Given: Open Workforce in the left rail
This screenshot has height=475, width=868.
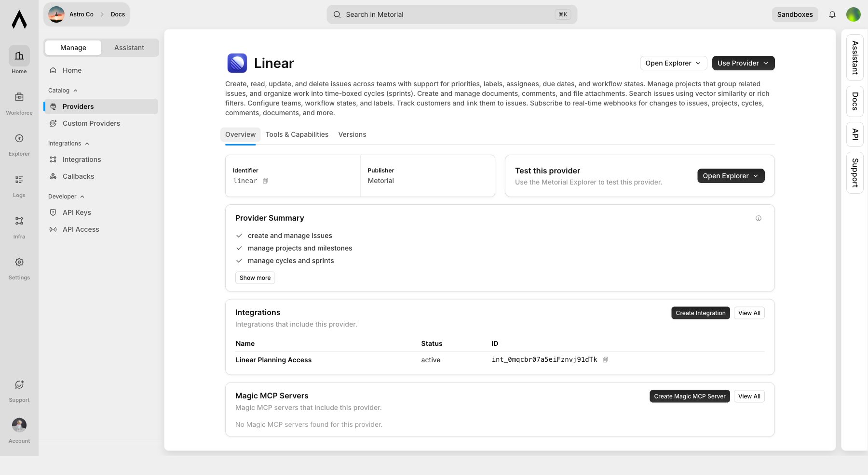Looking at the screenshot, I should click(19, 102).
